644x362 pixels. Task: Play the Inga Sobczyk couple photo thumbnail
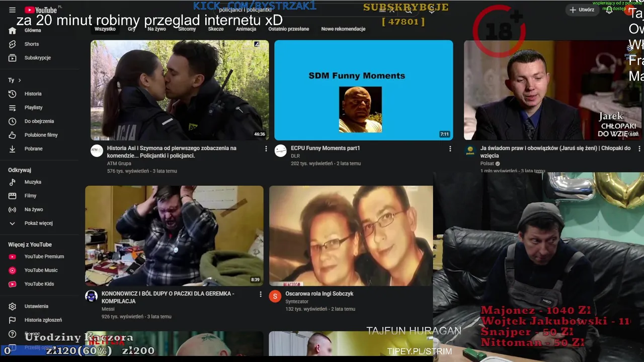click(351, 236)
